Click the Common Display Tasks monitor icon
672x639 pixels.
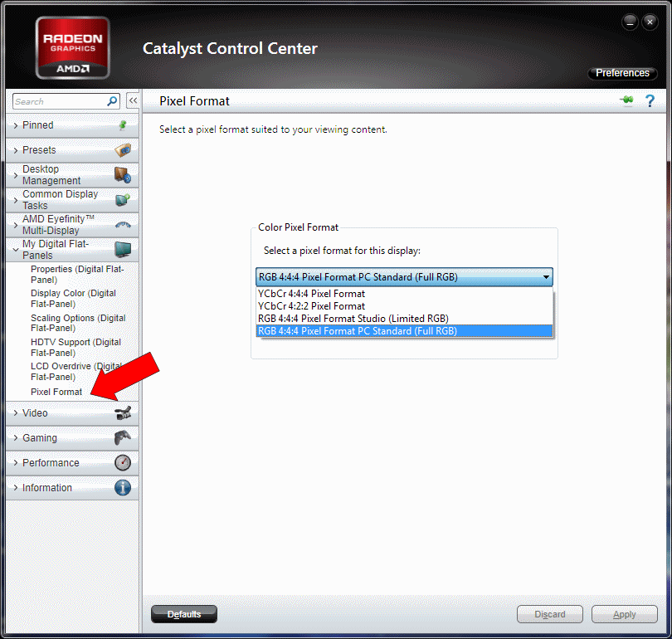[x=123, y=200]
